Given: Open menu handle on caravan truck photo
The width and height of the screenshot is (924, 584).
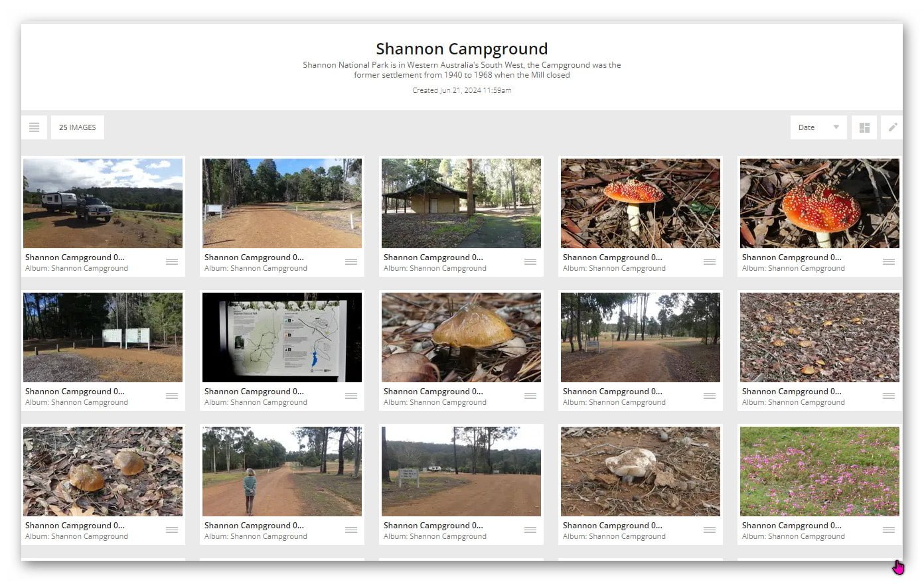Looking at the screenshot, I should (x=172, y=262).
